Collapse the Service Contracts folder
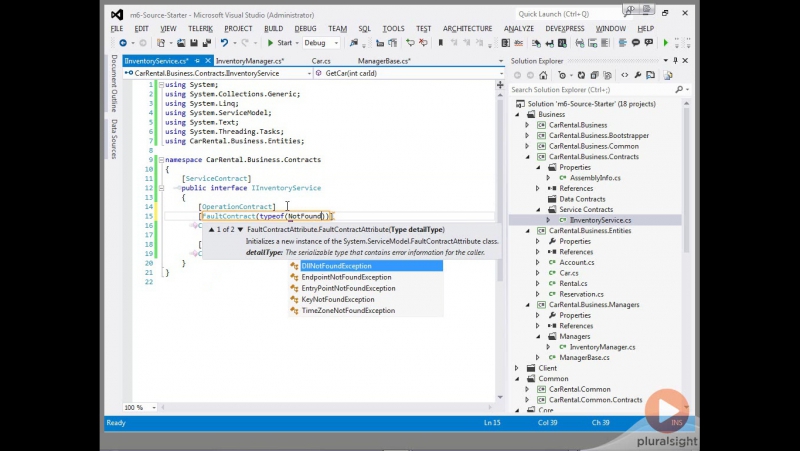 pos(538,210)
